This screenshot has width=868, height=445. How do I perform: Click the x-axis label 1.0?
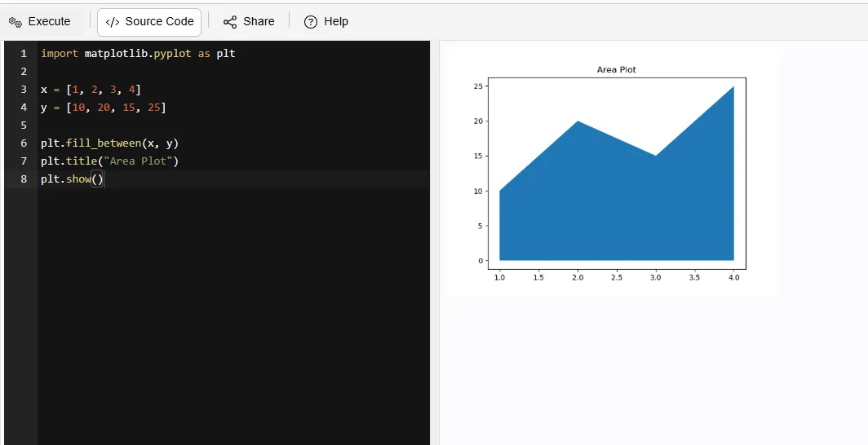pyautogui.click(x=499, y=277)
